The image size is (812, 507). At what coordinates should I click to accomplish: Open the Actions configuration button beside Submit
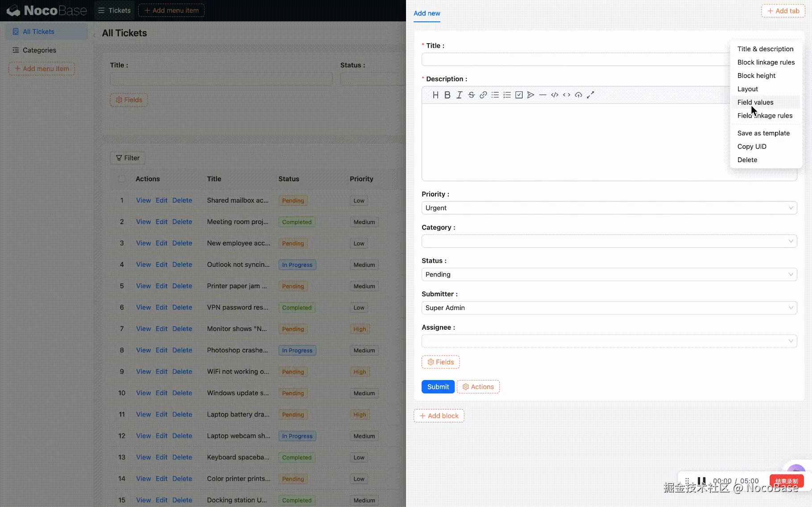pyautogui.click(x=478, y=387)
